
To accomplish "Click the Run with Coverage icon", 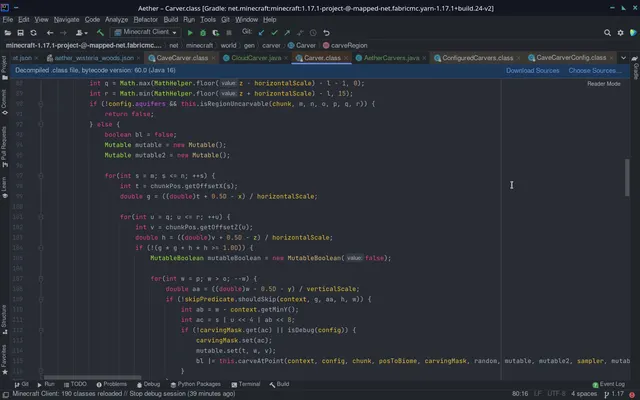I will 216,33.
